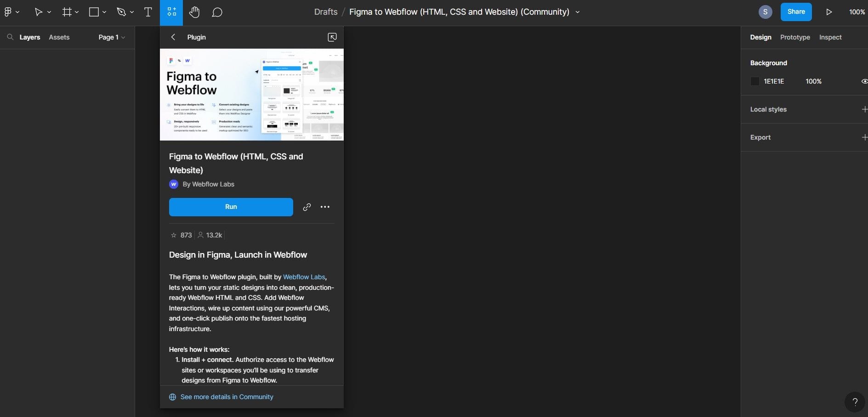Select the Pen tool
Viewport: 868px width, 417px height.
121,12
